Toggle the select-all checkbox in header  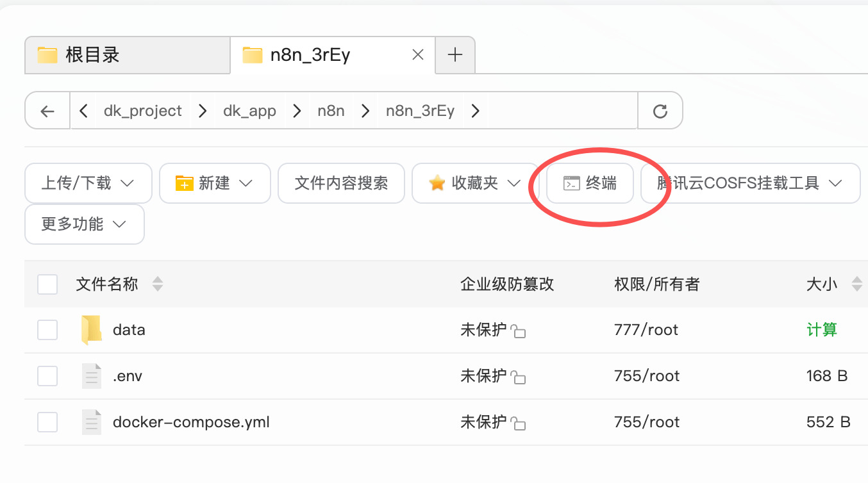click(x=47, y=284)
